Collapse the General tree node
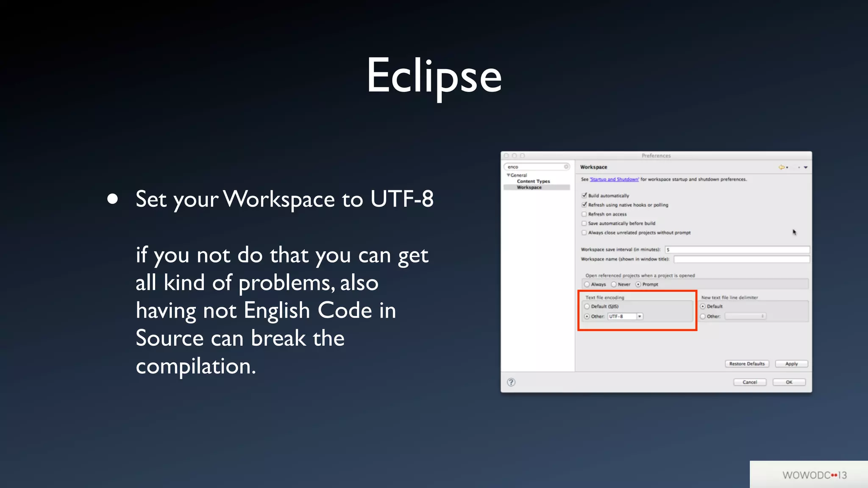 [508, 175]
